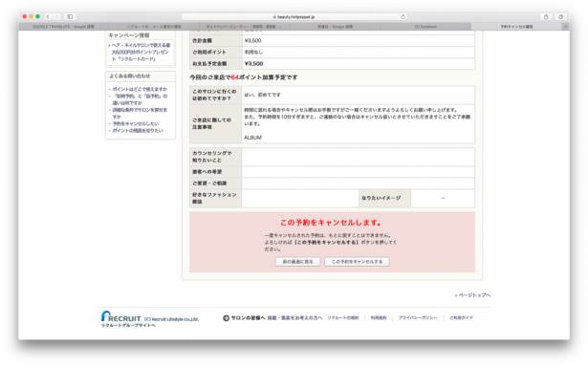Click the この予約をキャンセルする button
The image size is (588, 366).
[357, 262]
